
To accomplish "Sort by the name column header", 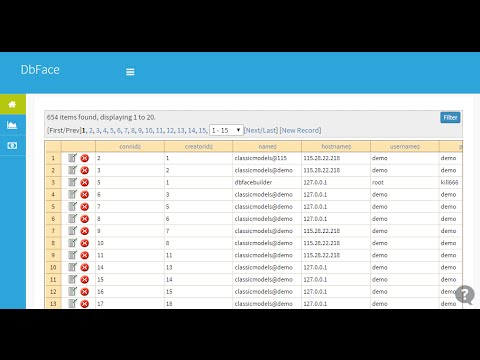I will [x=267, y=146].
